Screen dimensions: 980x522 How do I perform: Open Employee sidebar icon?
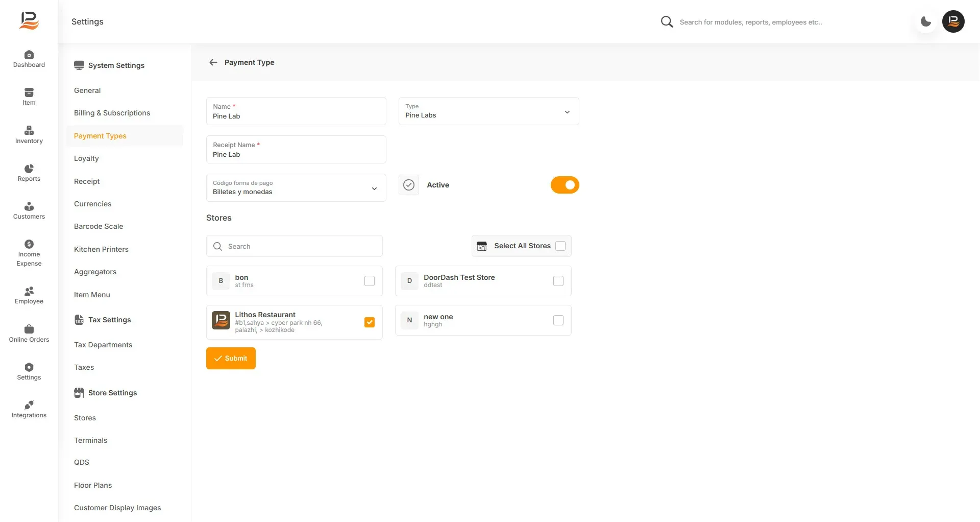(x=29, y=291)
